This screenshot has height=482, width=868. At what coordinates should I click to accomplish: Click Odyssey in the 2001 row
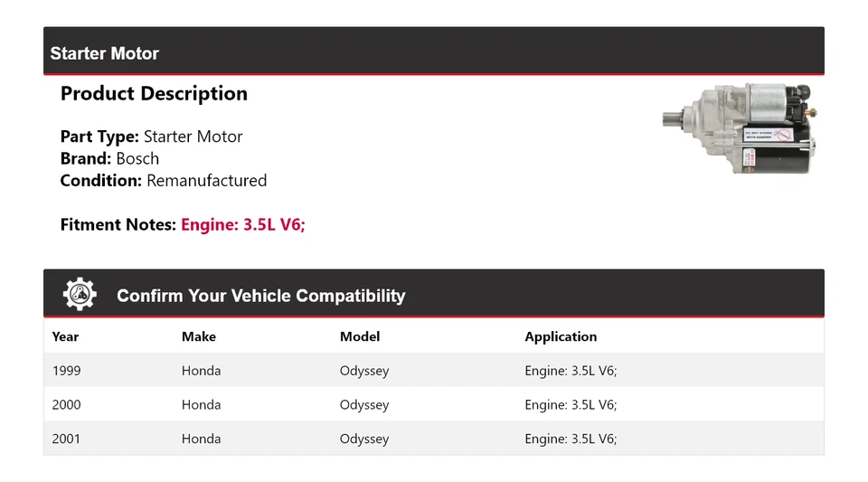tap(364, 439)
